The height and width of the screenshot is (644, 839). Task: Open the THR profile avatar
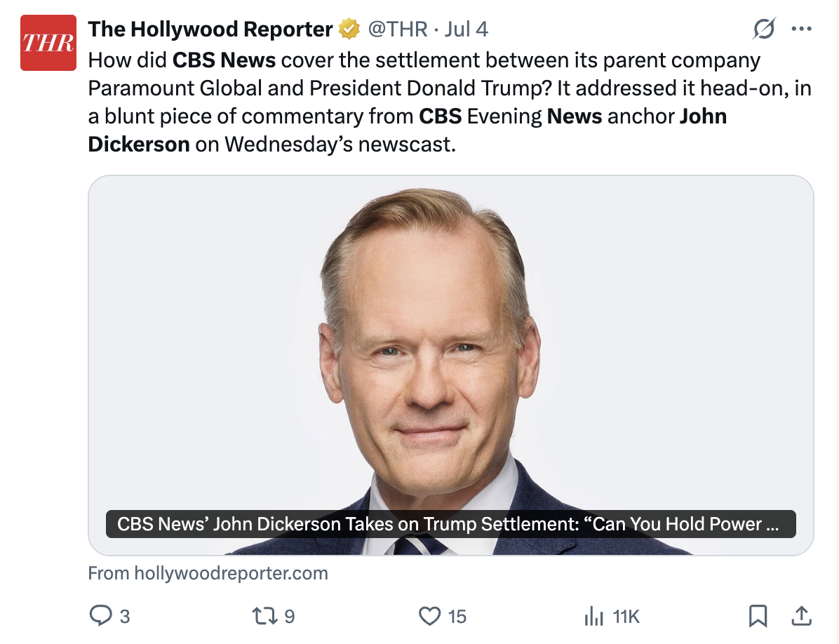tap(48, 43)
